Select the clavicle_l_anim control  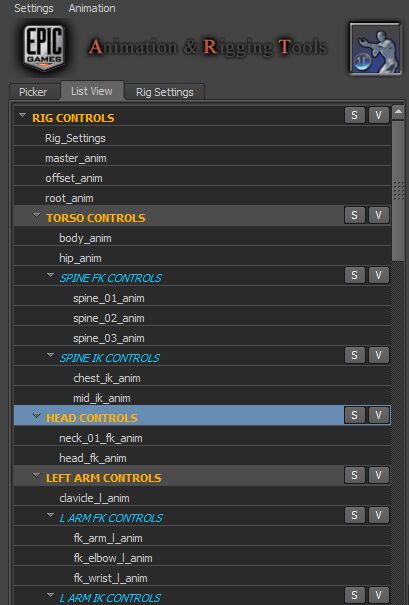[x=202, y=498]
